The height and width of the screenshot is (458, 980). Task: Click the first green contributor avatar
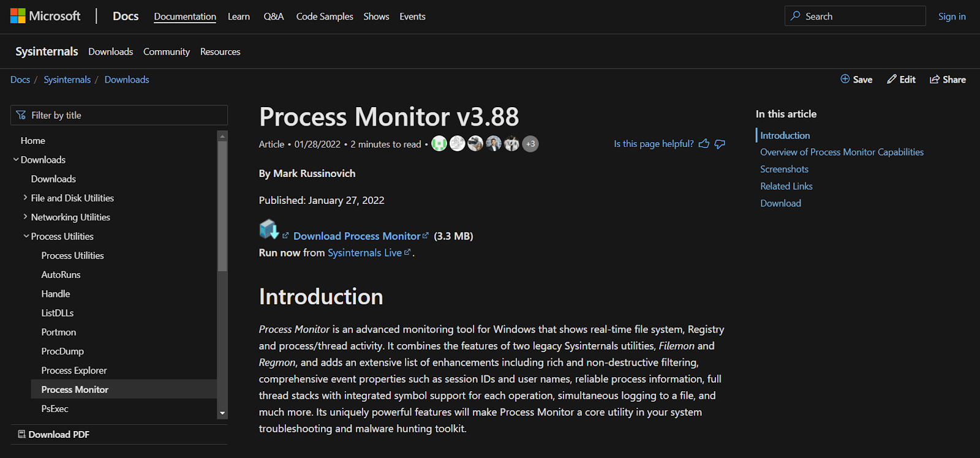tap(439, 144)
